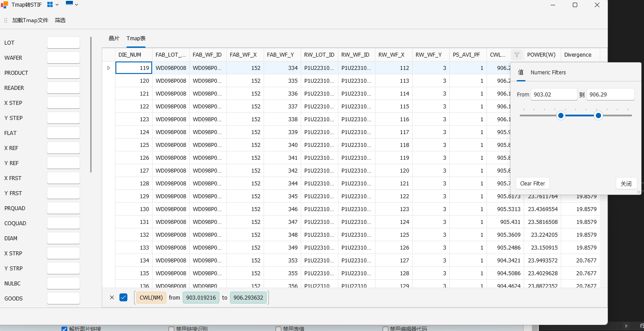Click the POWER(W) column header
Image resolution: width=644 pixels, height=331 pixels.
tap(542, 55)
